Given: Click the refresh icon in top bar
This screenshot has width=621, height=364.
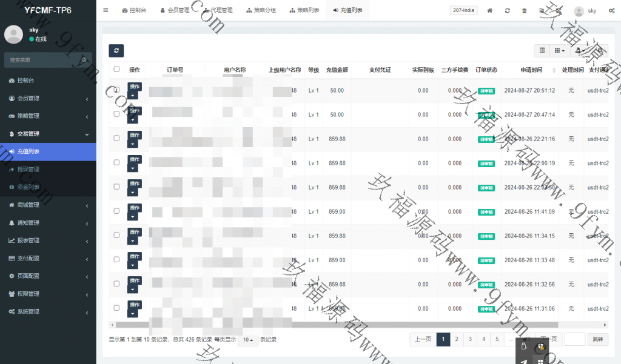Looking at the screenshot, I should pos(507,10).
